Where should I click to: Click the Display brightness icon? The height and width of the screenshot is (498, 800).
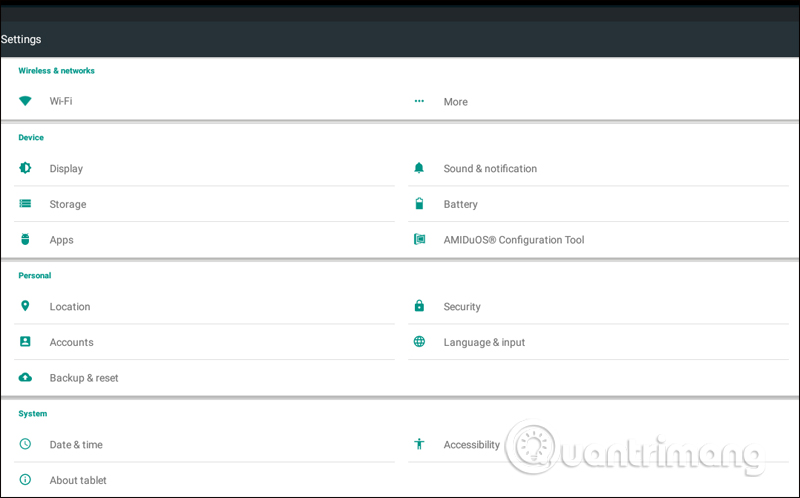[x=26, y=168]
